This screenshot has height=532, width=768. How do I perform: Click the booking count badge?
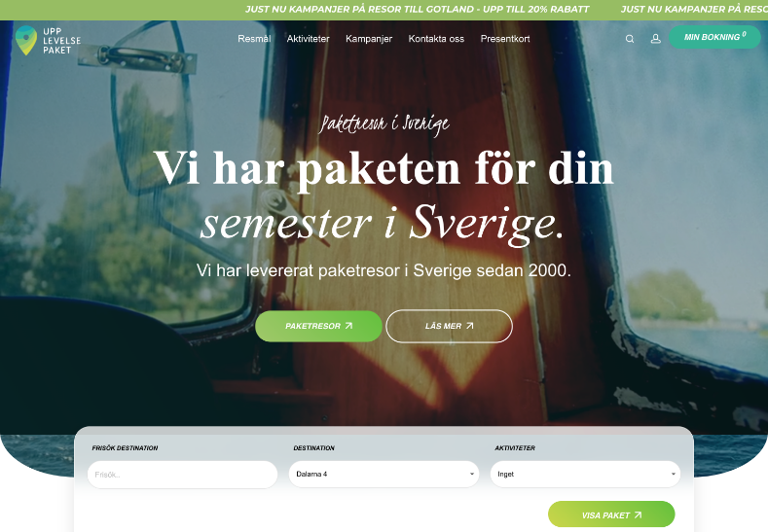click(x=744, y=34)
